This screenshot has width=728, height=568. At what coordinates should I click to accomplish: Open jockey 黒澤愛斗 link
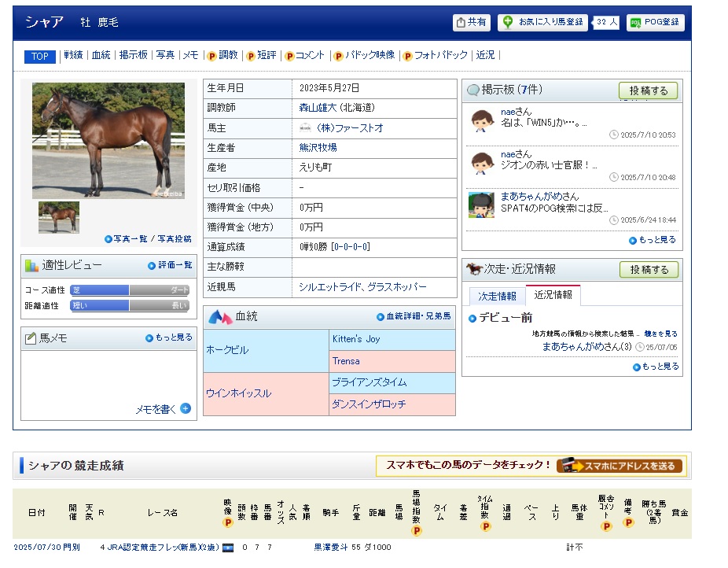330,547
